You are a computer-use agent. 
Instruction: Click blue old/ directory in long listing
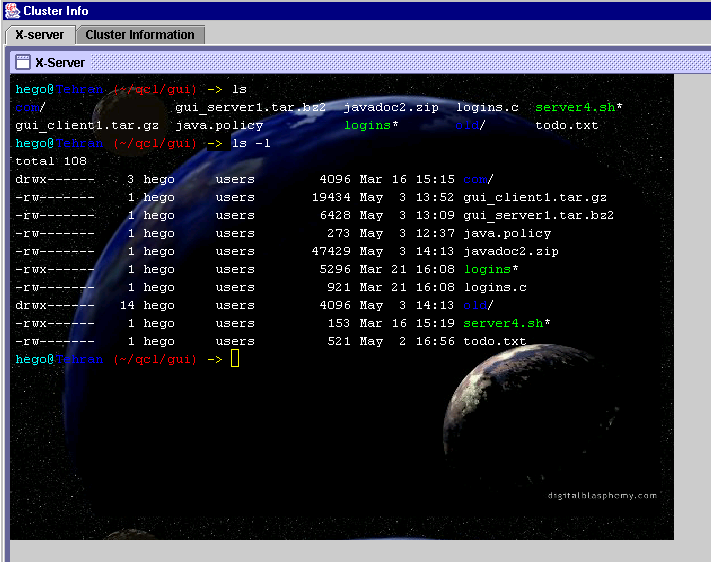tap(478, 305)
